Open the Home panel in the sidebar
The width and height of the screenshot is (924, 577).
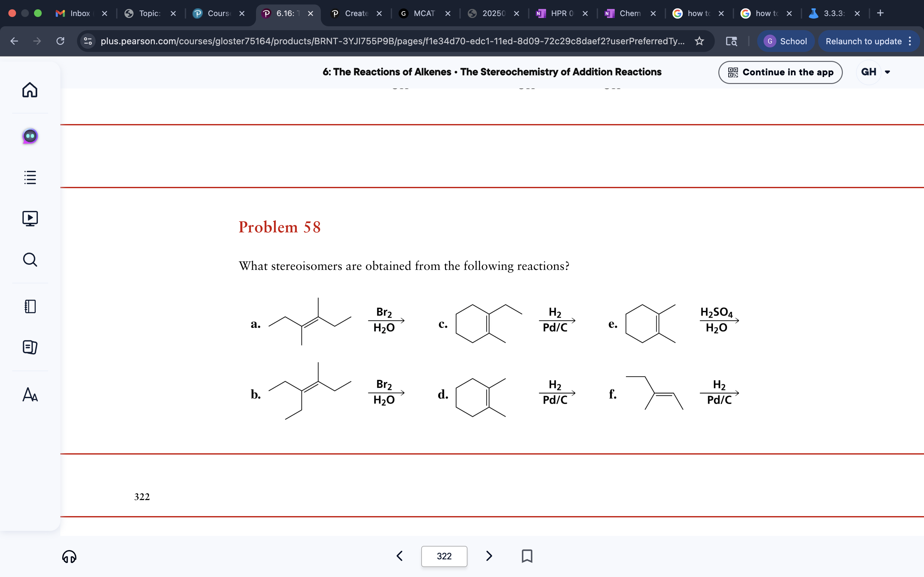coord(30,90)
